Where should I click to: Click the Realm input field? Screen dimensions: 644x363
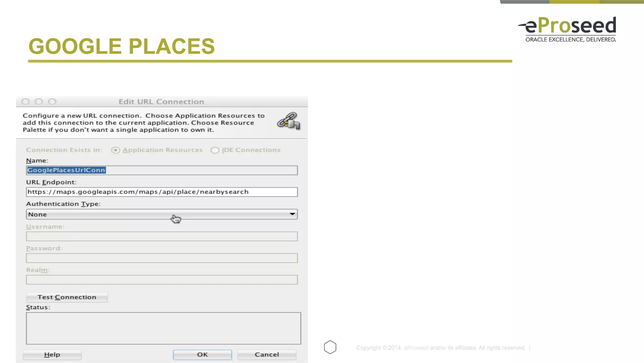click(x=162, y=280)
